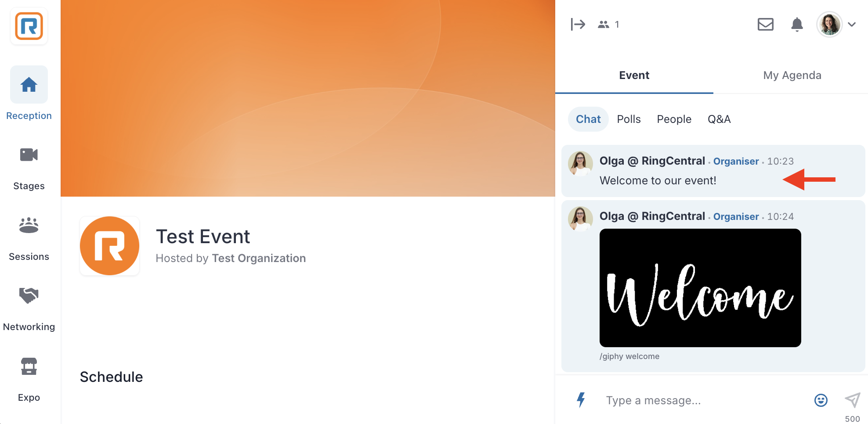Collapse the side panel arrow icon

click(578, 24)
